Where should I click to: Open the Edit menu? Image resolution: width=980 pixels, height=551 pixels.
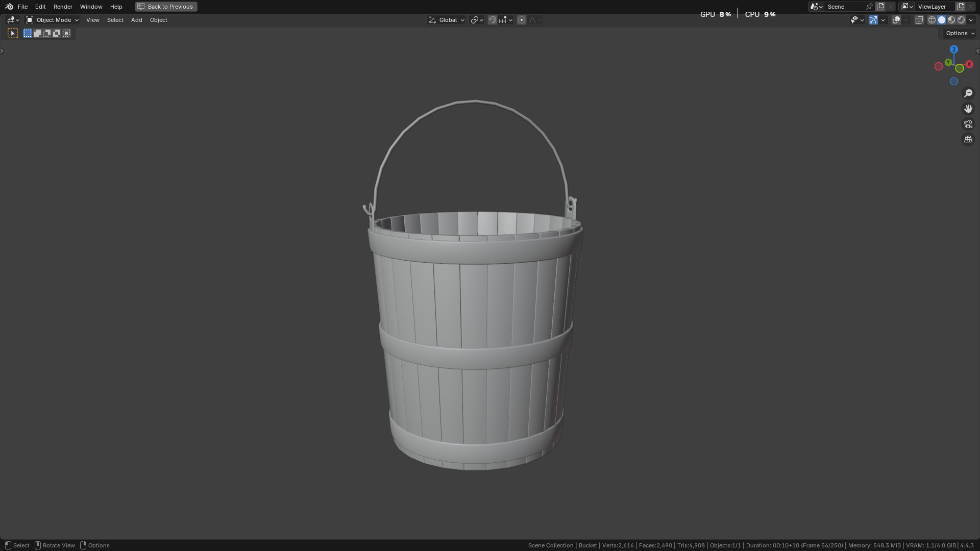pyautogui.click(x=40, y=7)
